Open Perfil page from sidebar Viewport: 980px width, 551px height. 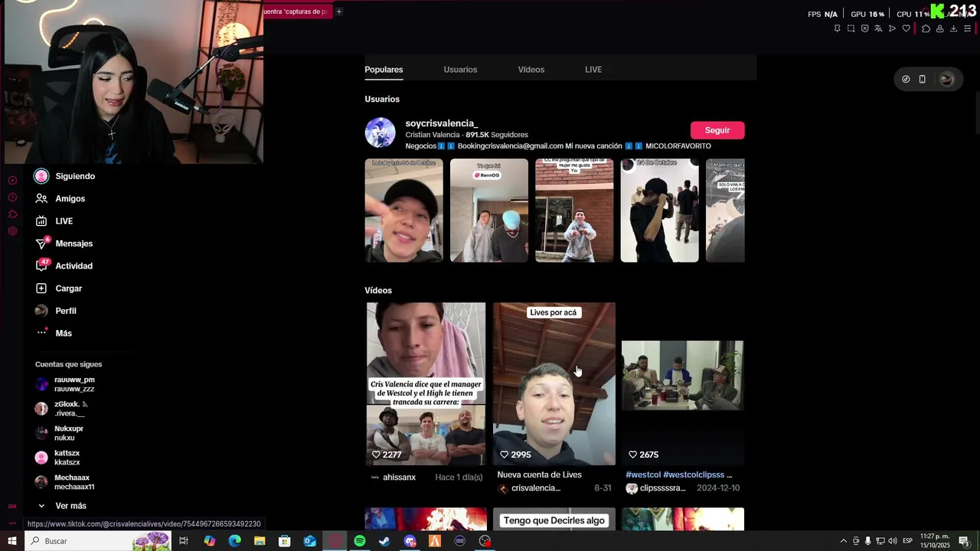55,311
